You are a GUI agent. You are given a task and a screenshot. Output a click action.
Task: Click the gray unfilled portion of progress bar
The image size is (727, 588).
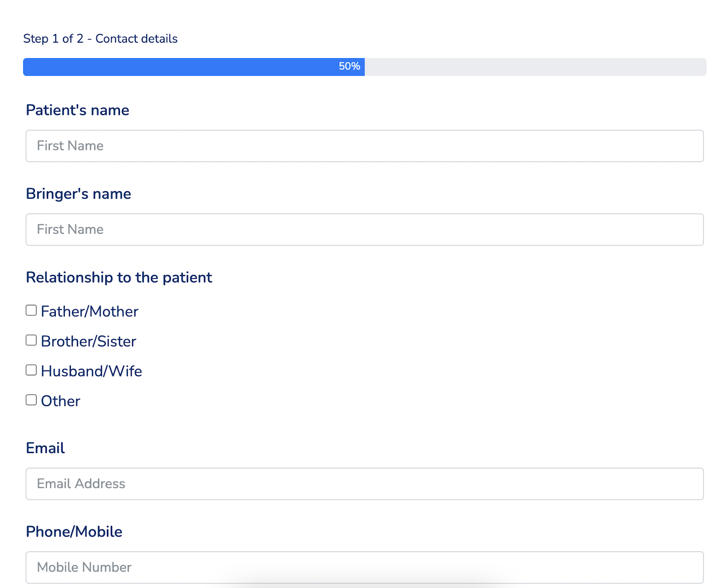coord(535,67)
